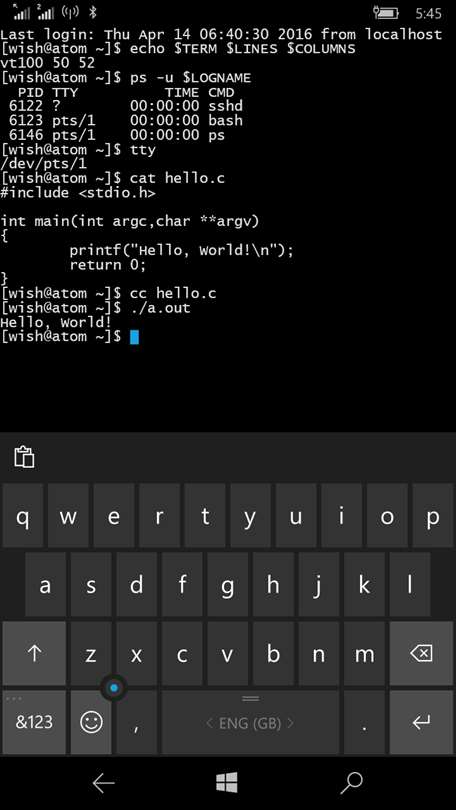
Task: Tap the Windows Start button
Action: tap(227, 783)
